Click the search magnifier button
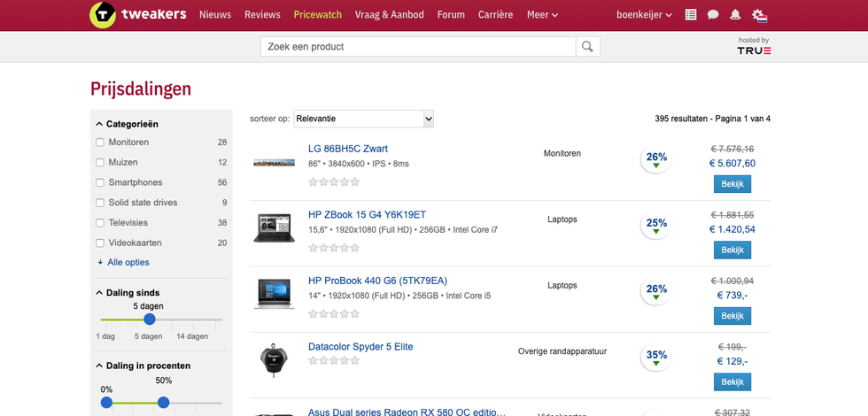The width and height of the screenshot is (868, 416). click(588, 47)
